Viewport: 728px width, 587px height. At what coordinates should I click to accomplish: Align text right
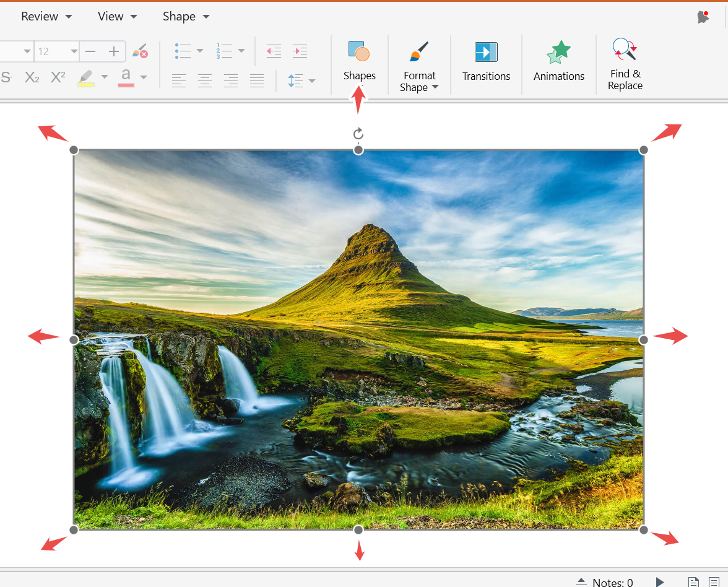coord(231,80)
